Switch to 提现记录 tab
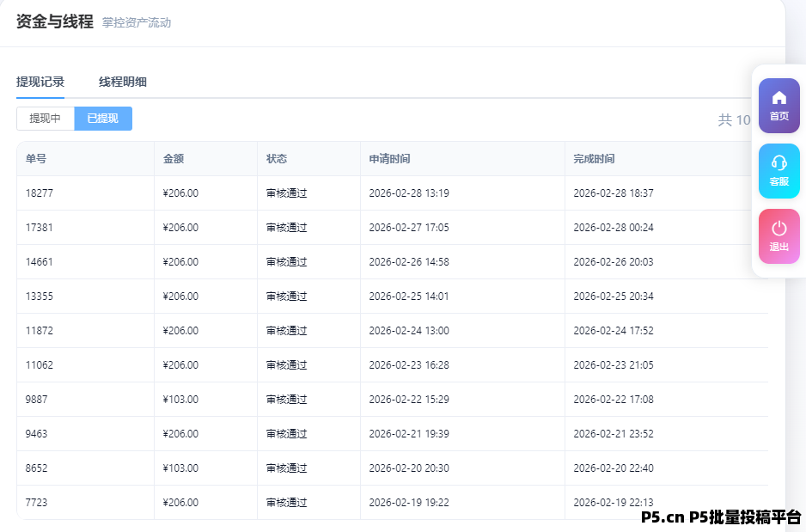The image size is (806, 532). 40,83
